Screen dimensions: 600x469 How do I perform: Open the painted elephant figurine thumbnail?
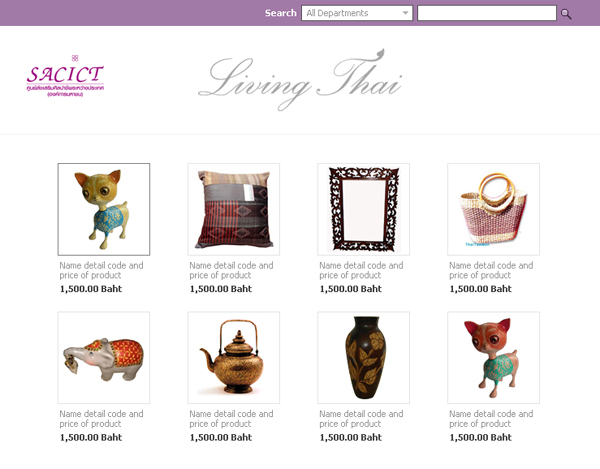point(104,358)
